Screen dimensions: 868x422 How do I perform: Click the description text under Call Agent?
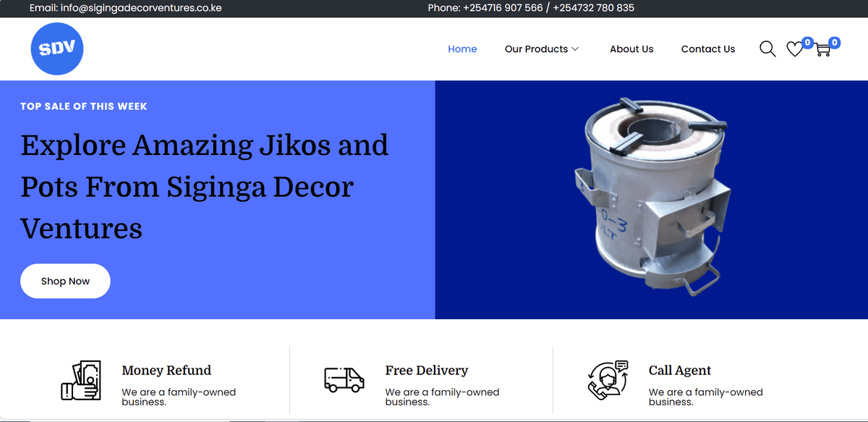[705, 397]
